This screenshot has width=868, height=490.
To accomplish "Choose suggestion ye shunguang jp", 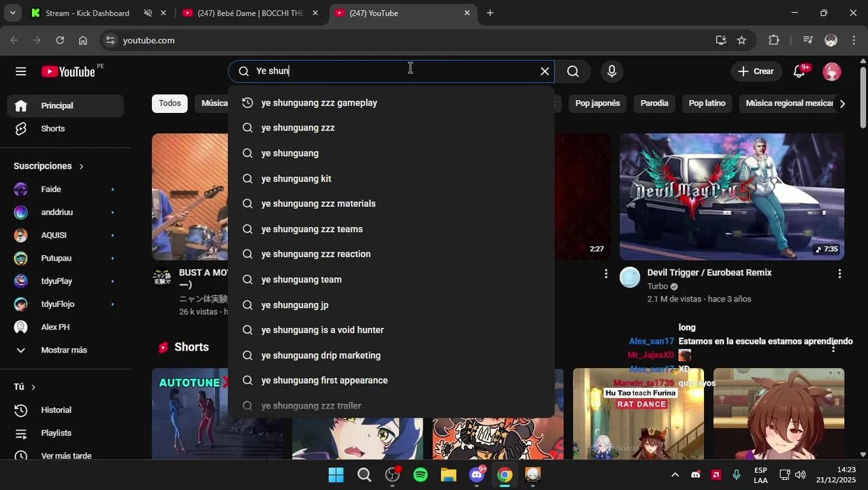I will [x=391, y=305].
